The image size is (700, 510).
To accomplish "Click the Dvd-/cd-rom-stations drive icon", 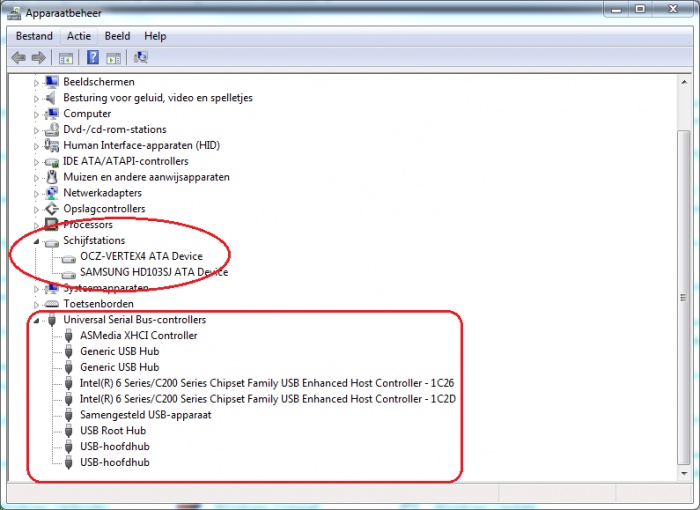I will (52, 130).
